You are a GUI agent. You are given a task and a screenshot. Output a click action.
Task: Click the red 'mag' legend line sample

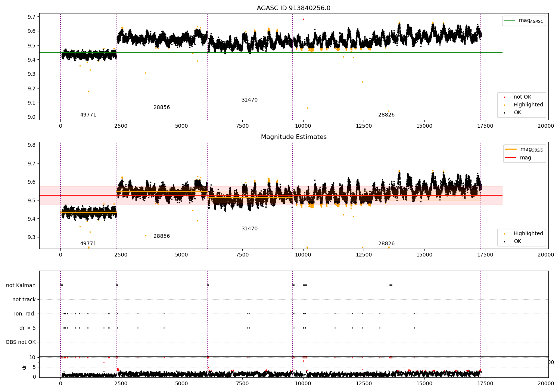[x=511, y=158]
